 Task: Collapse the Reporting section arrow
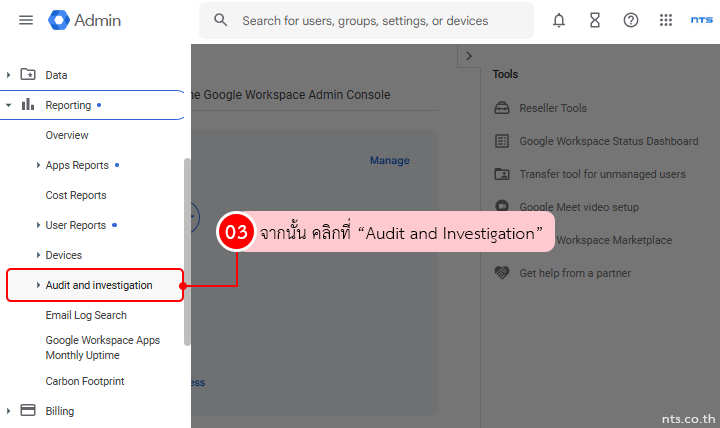pos(9,105)
